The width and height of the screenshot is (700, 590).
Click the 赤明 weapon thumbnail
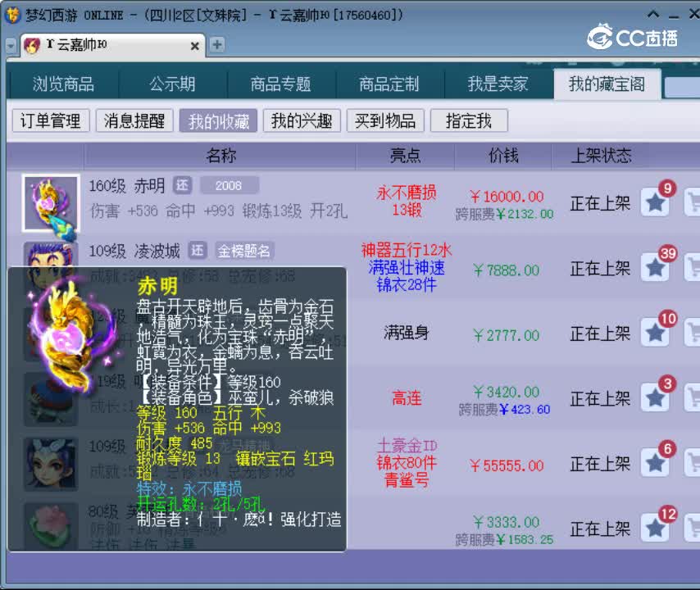(x=51, y=203)
